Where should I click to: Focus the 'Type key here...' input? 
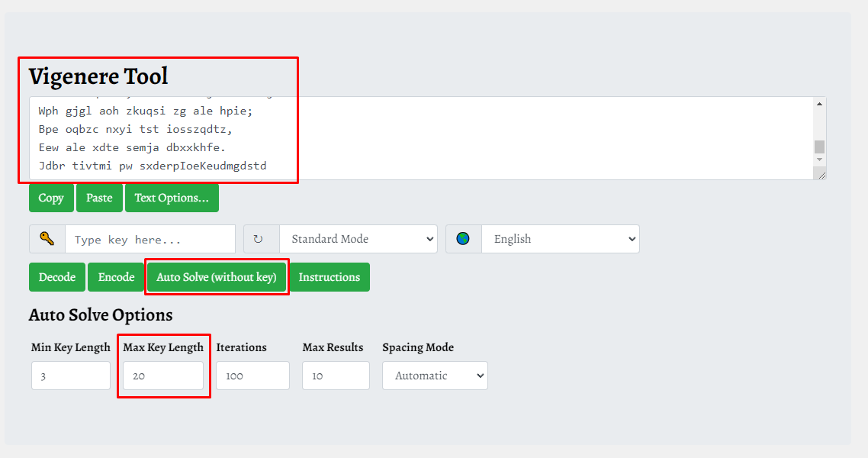pyautogui.click(x=150, y=239)
